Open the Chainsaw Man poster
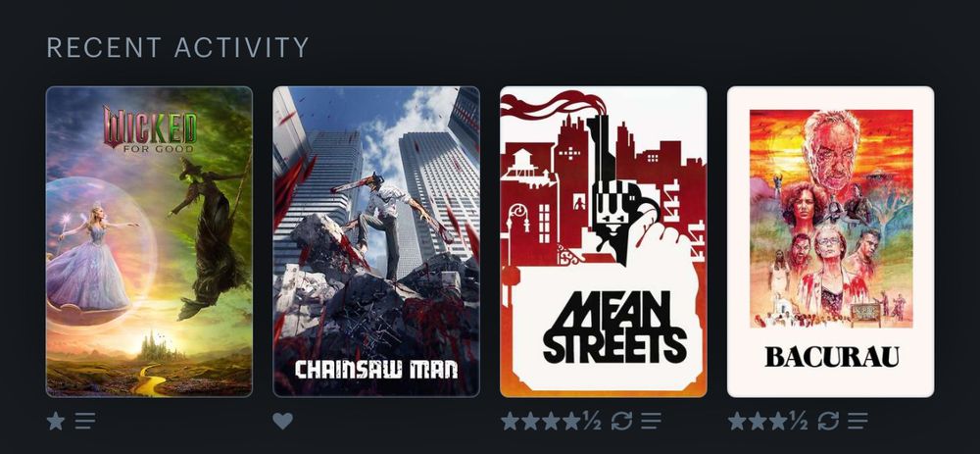 376,241
